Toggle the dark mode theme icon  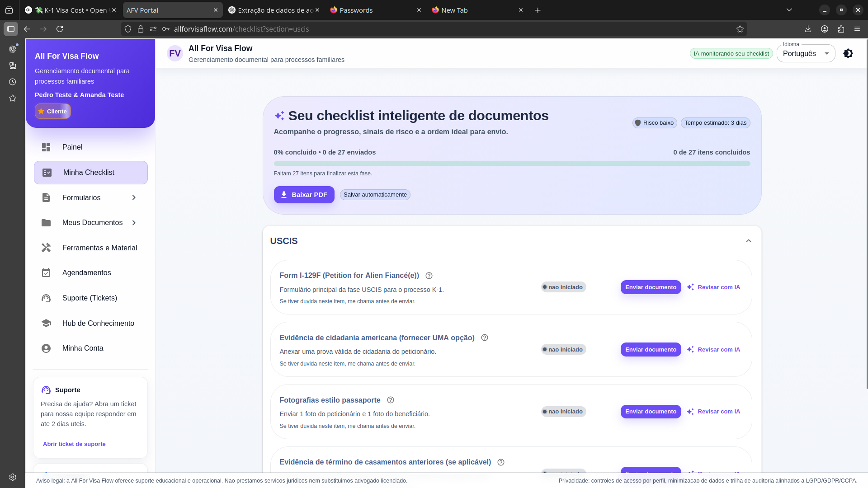848,53
